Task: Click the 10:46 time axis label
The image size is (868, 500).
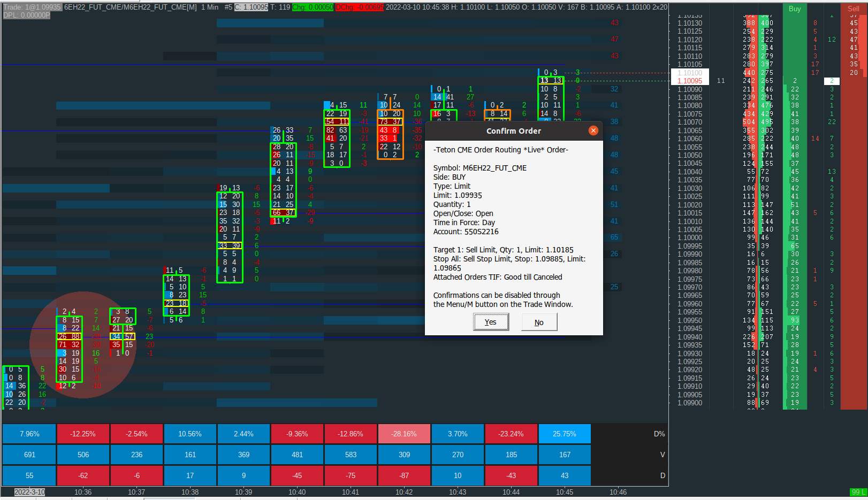Action: (x=618, y=492)
